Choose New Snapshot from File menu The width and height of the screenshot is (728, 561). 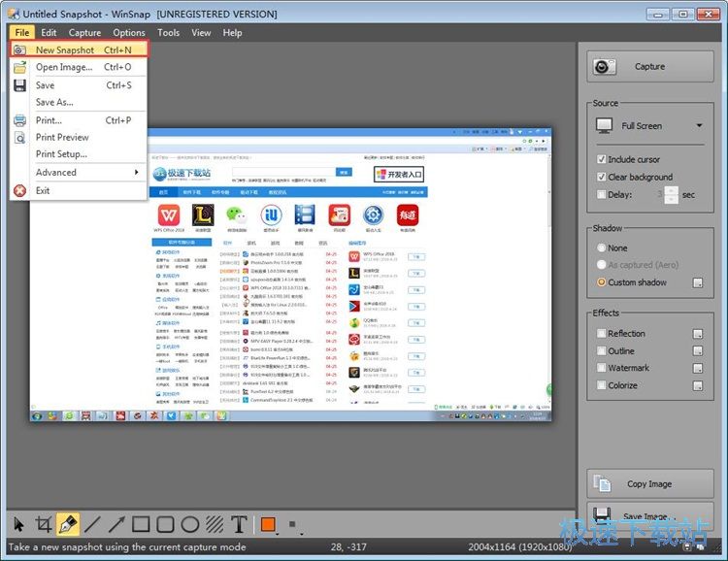coord(78,49)
